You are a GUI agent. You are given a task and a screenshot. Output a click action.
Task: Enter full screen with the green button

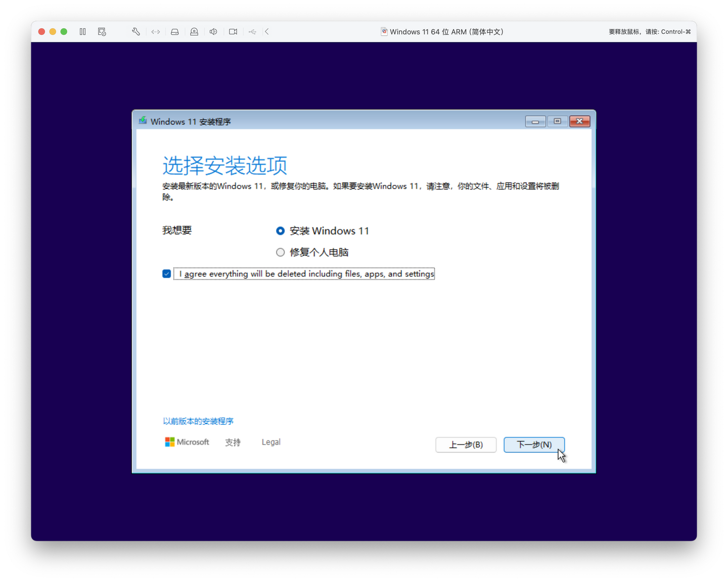64,32
